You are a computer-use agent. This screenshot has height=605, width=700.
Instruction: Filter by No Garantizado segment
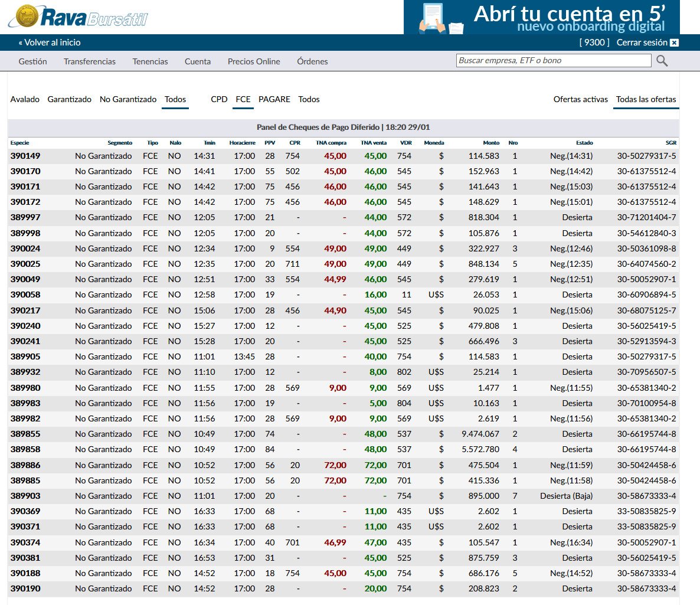pos(128,99)
